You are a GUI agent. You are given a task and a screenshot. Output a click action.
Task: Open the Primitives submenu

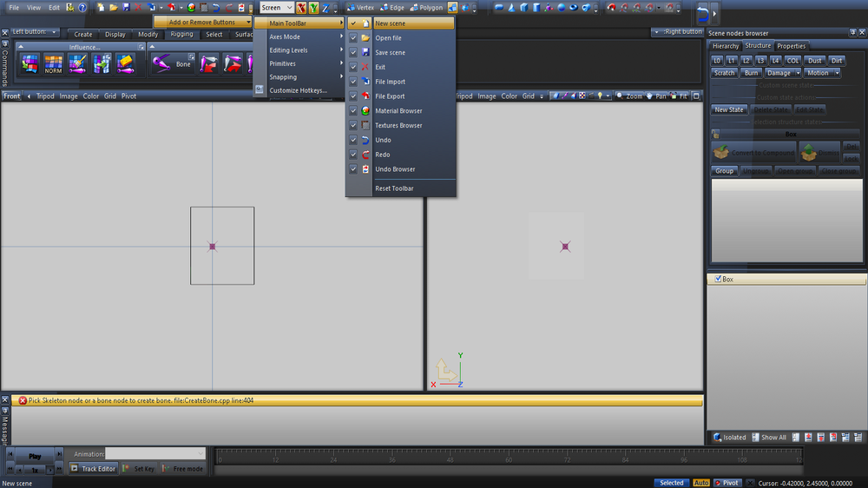tap(299, 63)
